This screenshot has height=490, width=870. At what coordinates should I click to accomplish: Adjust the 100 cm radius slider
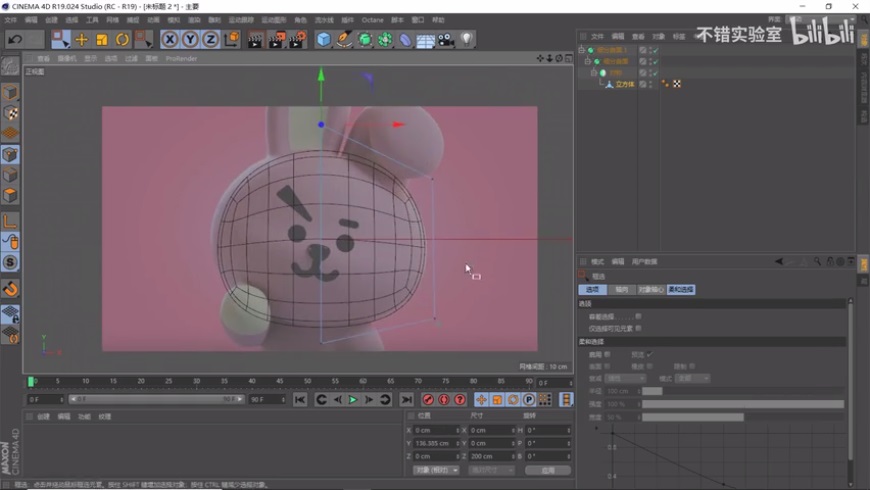[743, 391]
